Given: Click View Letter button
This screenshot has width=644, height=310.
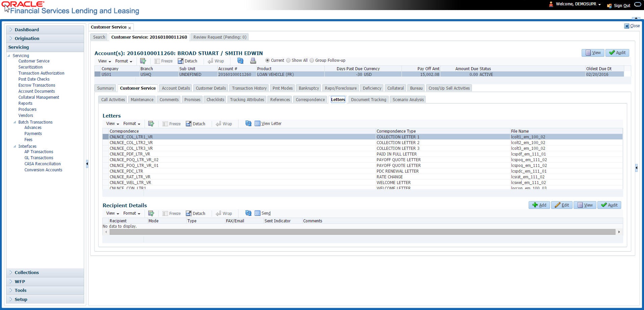Looking at the screenshot, I should (268, 123).
